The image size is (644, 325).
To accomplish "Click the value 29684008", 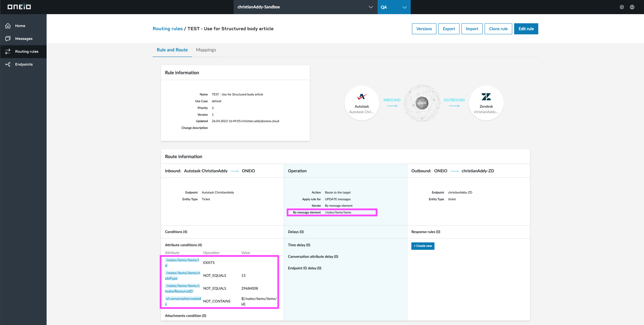I will [x=250, y=288].
